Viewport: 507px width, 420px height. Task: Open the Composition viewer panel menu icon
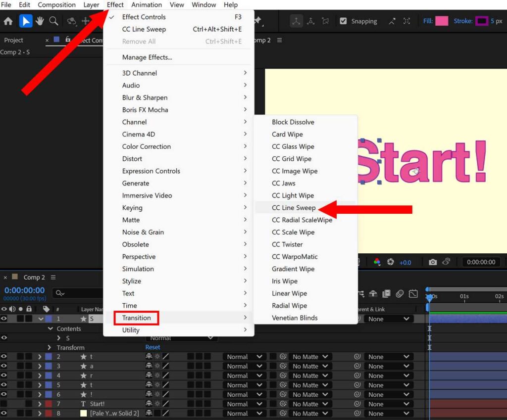(279, 40)
